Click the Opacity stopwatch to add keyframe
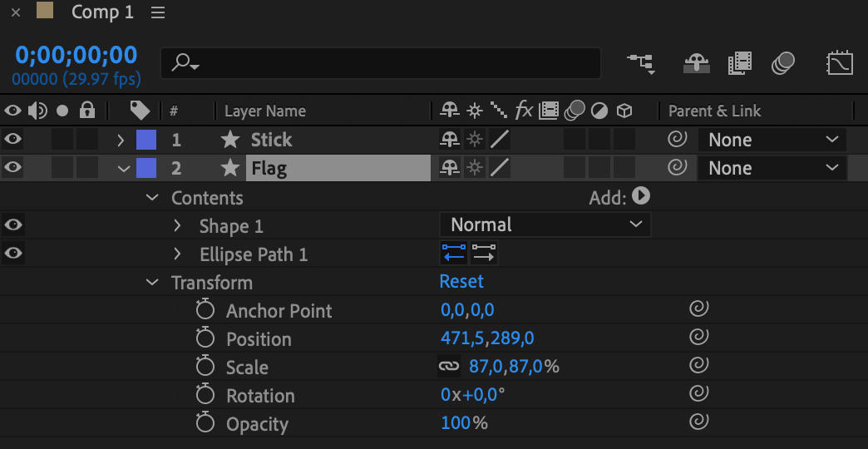The height and width of the screenshot is (449, 868). point(205,424)
